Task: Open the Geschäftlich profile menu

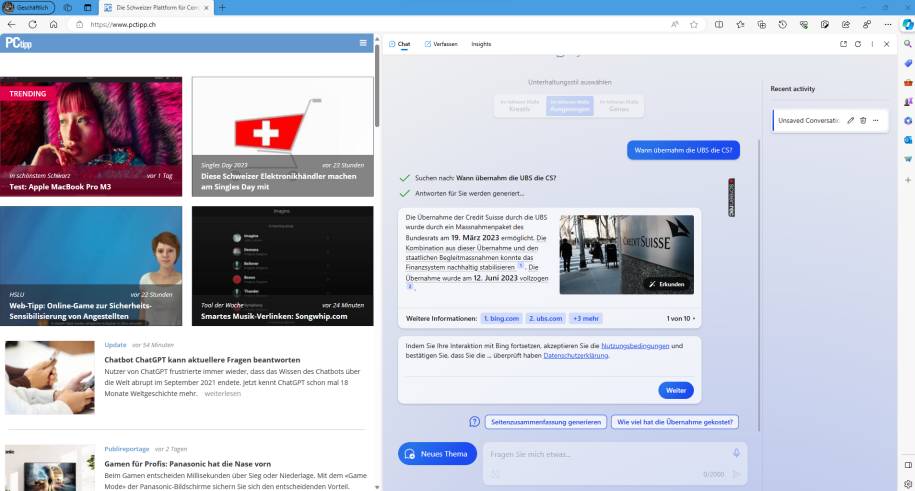Action: [28, 8]
